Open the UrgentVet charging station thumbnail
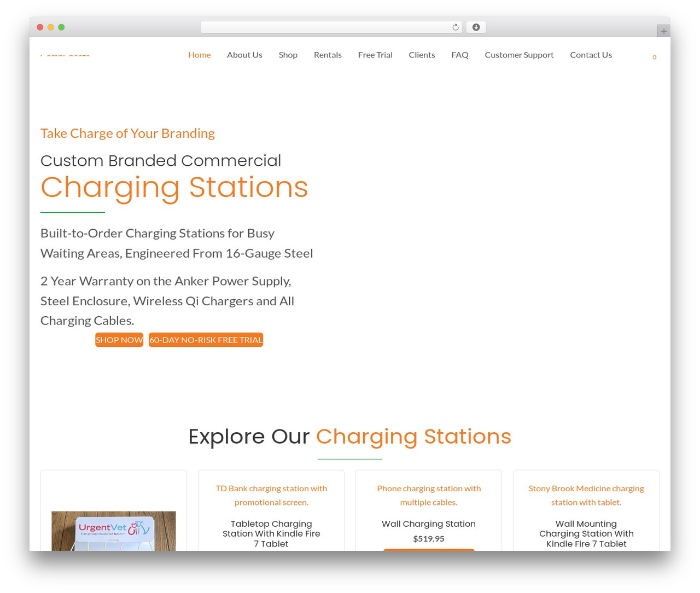Screen dimensions: 700x593 (x=114, y=531)
